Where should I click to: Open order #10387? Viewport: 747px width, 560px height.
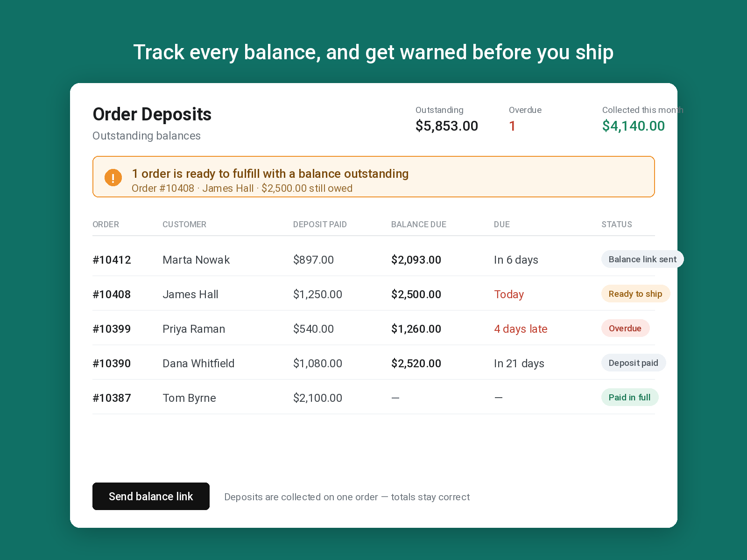pyautogui.click(x=112, y=398)
